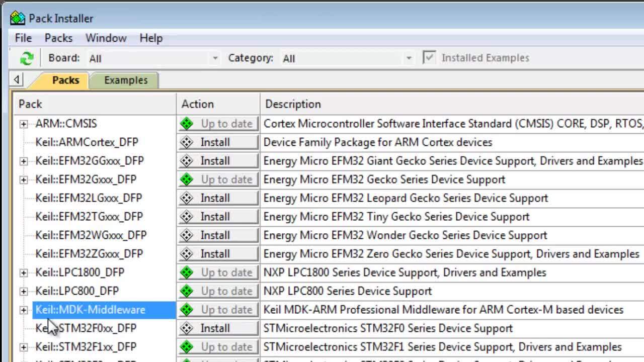Viewport: 644px width, 362px height.
Task: Install the Keil::EFM32WGxxx_DFP pack
Action: pyautogui.click(x=218, y=235)
